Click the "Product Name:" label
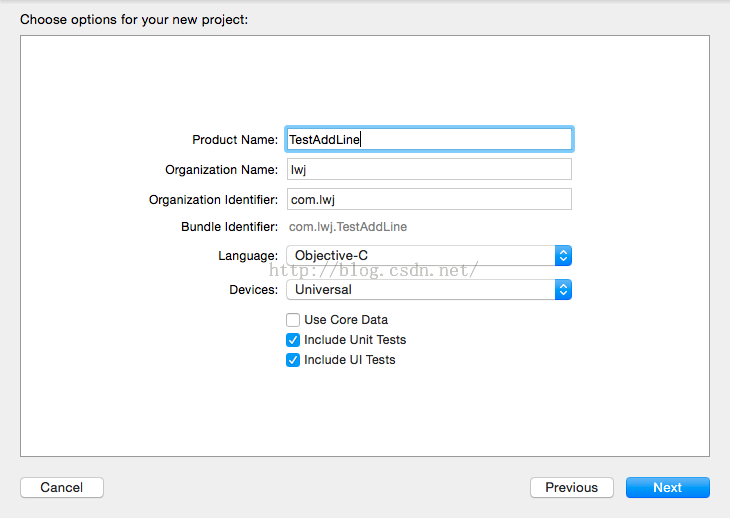The image size is (730, 518). (x=235, y=140)
